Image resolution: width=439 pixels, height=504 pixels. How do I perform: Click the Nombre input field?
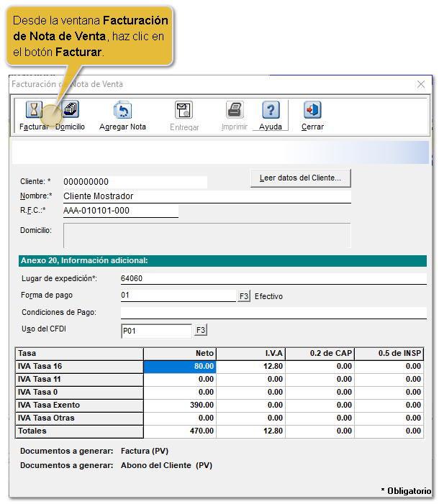(207, 196)
